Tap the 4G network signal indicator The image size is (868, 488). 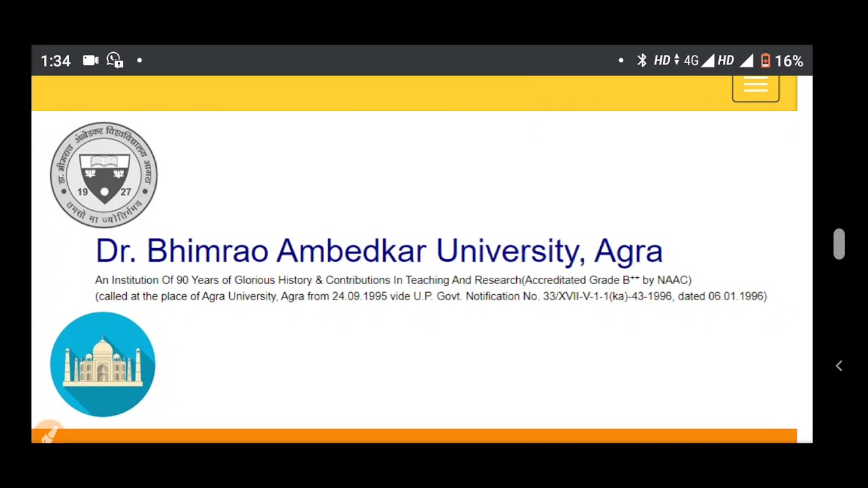(x=698, y=61)
